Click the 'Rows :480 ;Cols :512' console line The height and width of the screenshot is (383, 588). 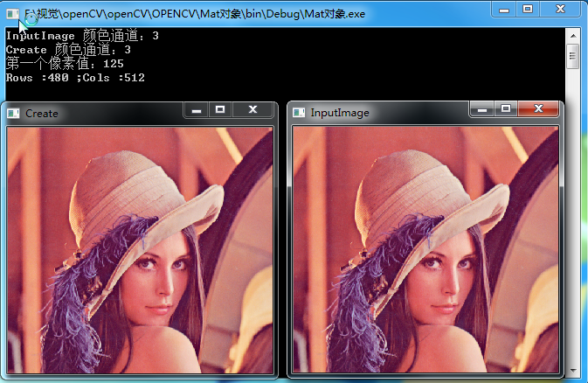pos(75,78)
